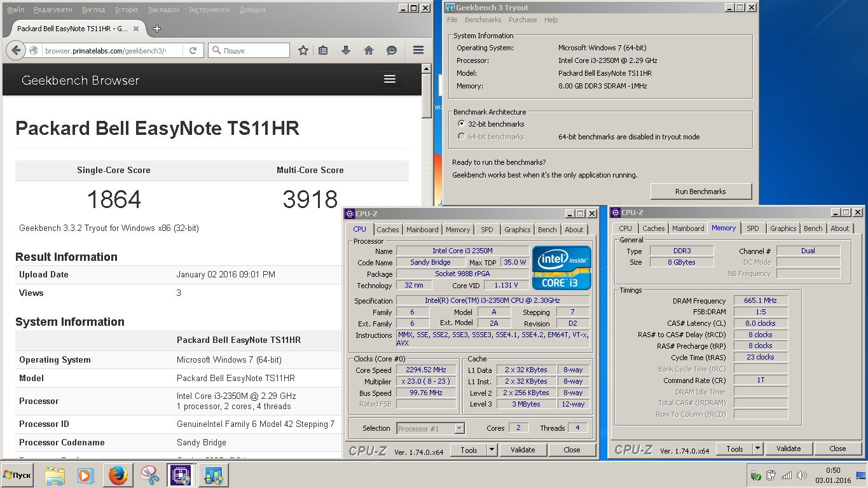This screenshot has width=868, height=488.
Task: Click Validate in the CPU-Z CPU window
Action: point(523,450)
